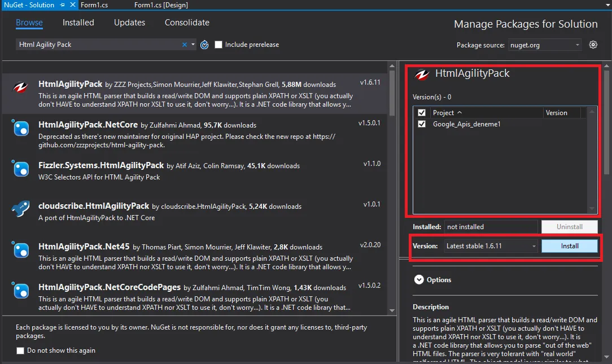Click the v1.5.0.1 version label

tap(369, 123)
